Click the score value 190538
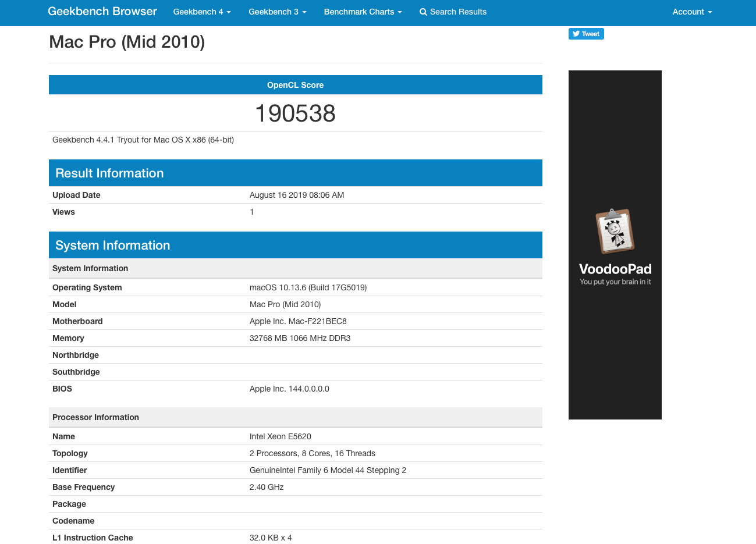Image resolution: width=756 pixels, height=544 pixels. (x=296, y=113)
